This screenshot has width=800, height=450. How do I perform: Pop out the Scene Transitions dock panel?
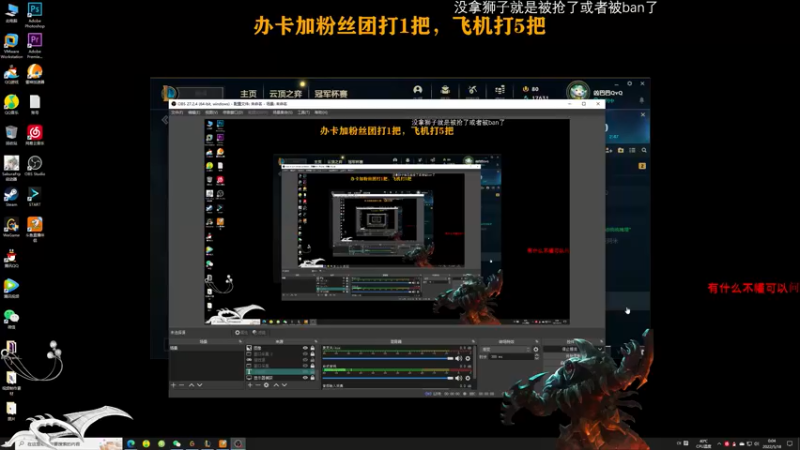[x=537, y=341]
